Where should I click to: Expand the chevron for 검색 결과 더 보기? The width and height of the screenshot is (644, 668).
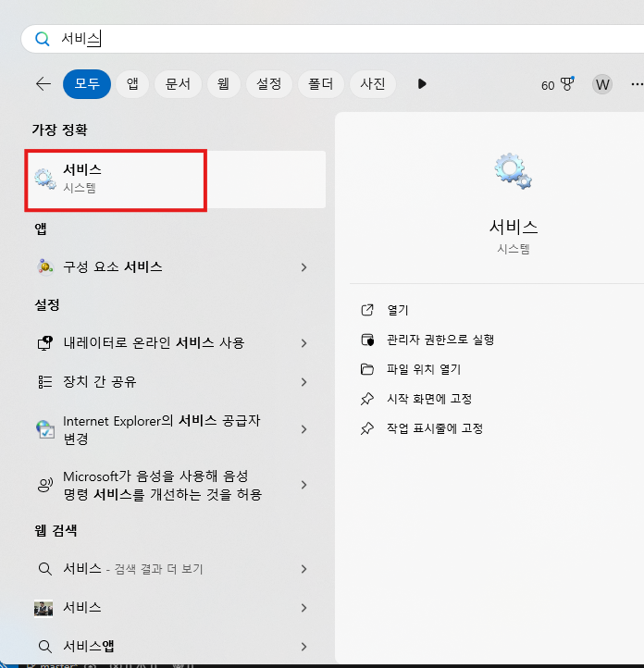303,569
